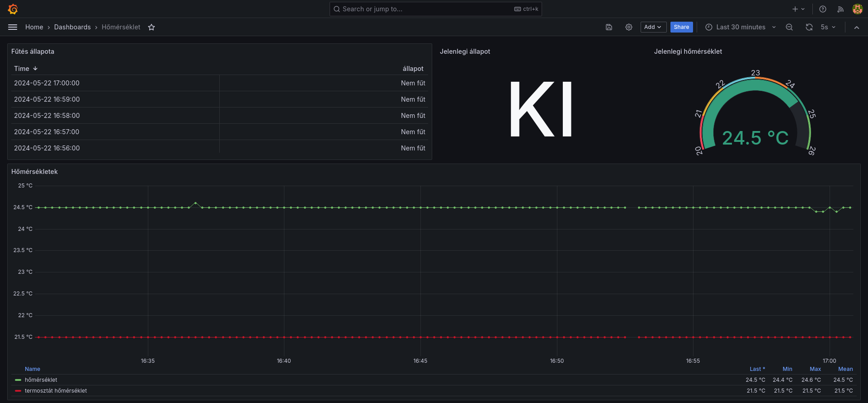Go to Home breadcrumb

point(34,27)
